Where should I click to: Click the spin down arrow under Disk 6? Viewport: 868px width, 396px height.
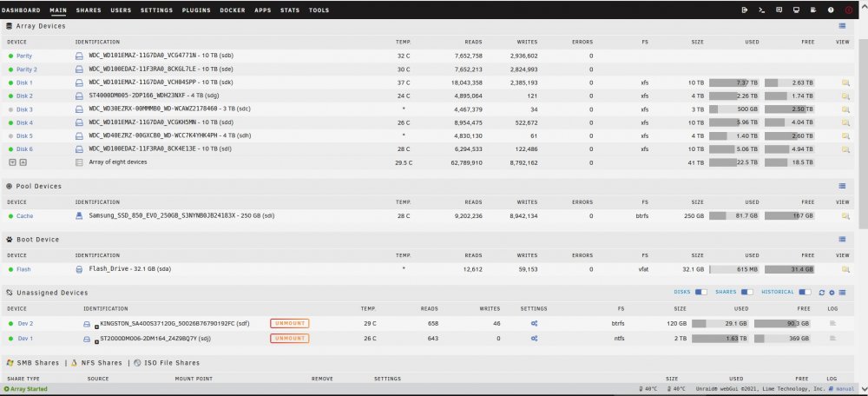pyautogui.click(x=12, y=162)
